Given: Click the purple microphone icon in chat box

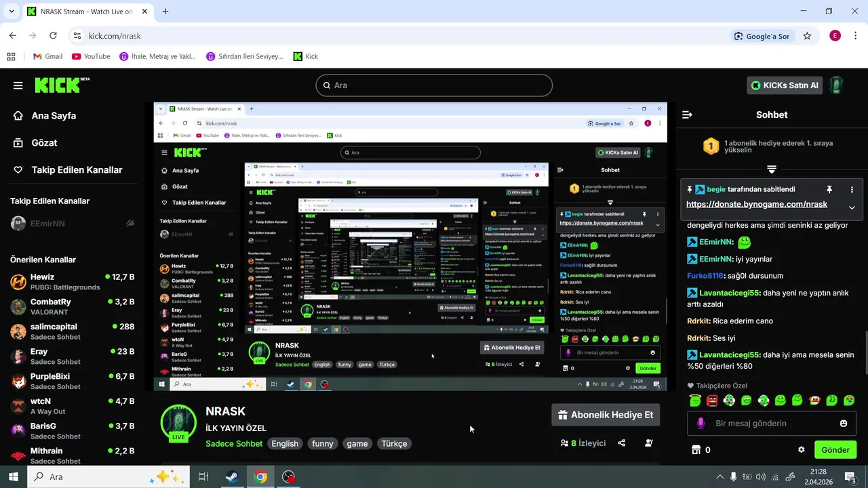Looking at the screenshot, I should pos(701,424).
